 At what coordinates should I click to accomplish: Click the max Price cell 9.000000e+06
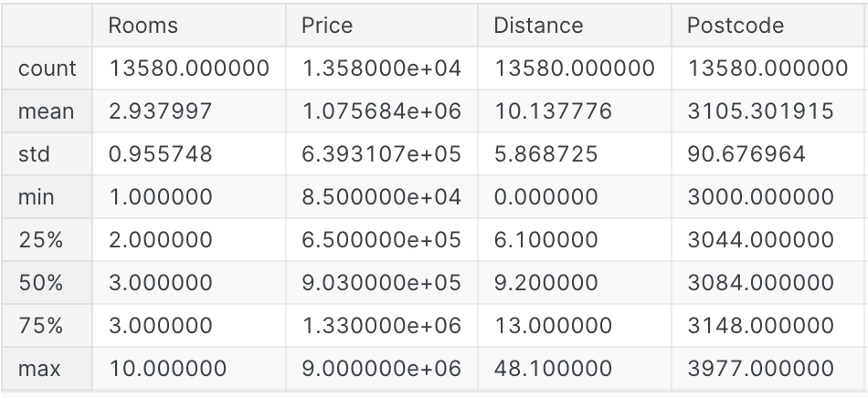(x=381, y=369)
